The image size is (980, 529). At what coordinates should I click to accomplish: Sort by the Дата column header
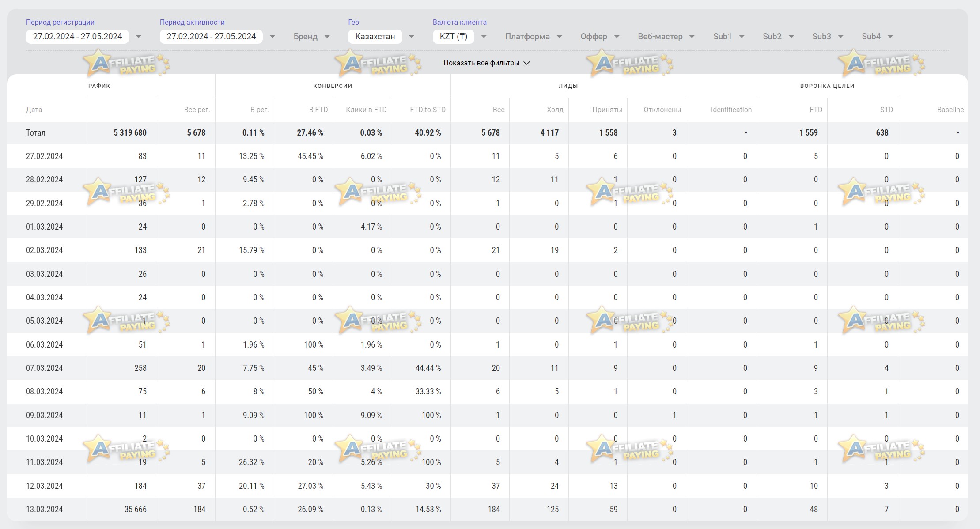34,110
